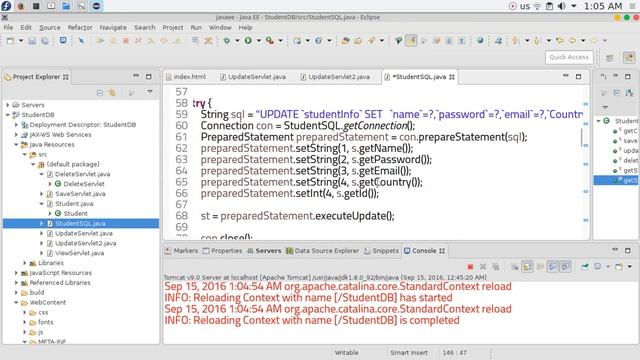This screenshot has width=640, height=360.
Task: Click file manager icon in top panel
Action: point(66,6)
